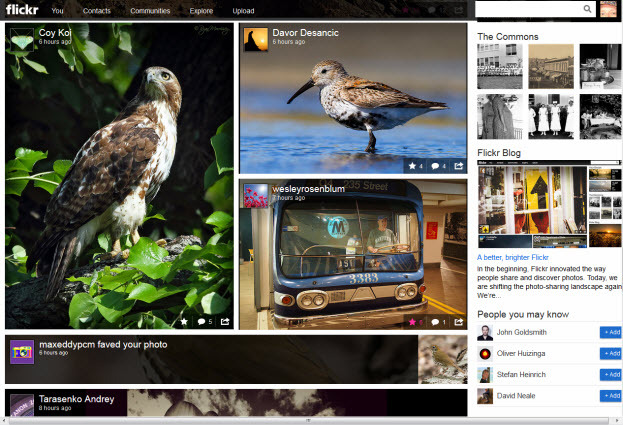Fave the Davor Desancic sandpiper photo
Screen dimensions: 623x425
(x=415, y=166)
